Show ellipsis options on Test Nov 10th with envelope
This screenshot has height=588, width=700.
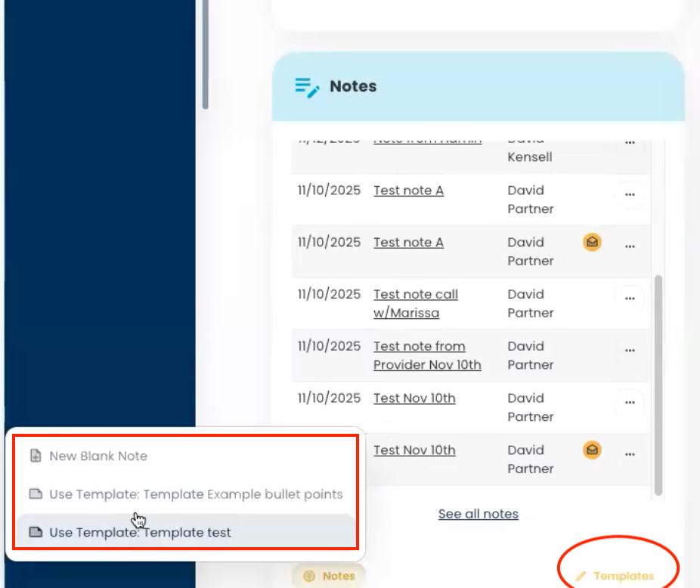click(629, 454)
